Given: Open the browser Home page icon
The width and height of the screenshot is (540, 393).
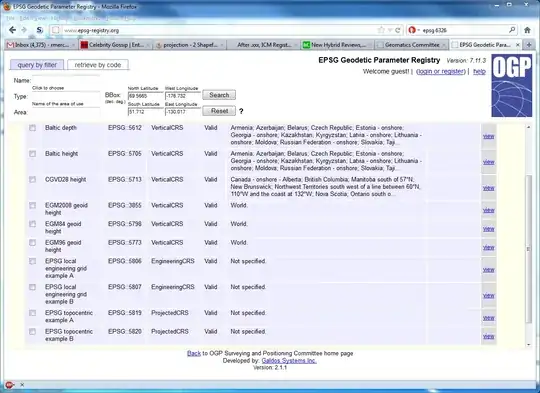Looking at the screenshot, I should point(527,30).
